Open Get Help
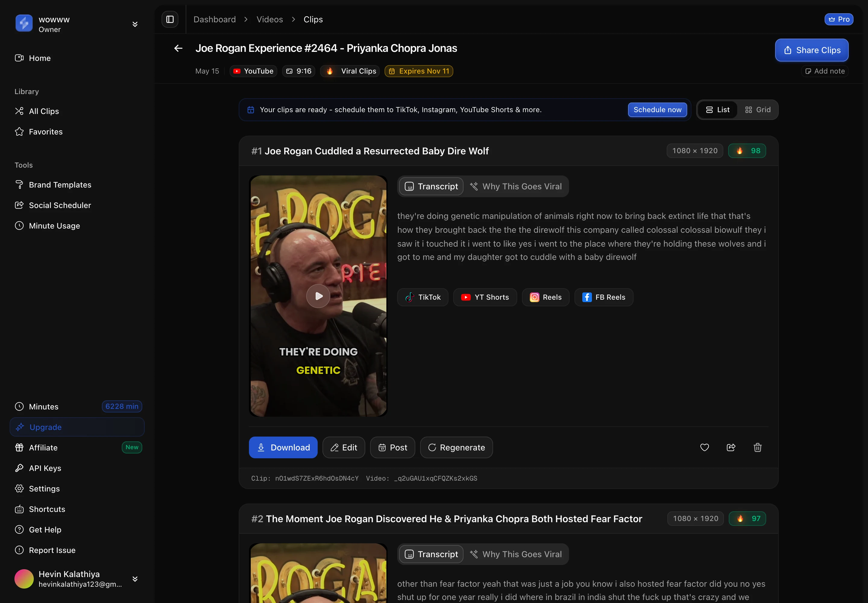The height and width of the screenshot is (603, 868). [77, 529]
